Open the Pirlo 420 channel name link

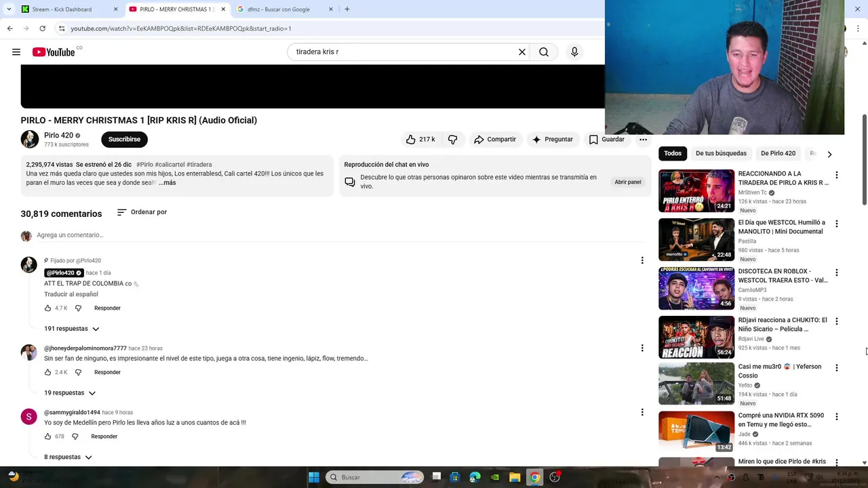tap(58, 136)
